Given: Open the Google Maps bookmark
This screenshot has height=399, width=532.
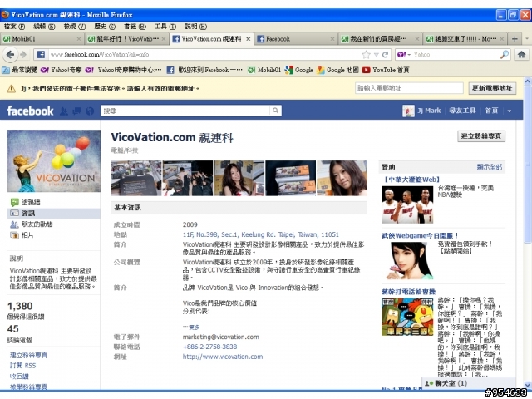Looking at the screenshot, I should (x=337, y=70).
